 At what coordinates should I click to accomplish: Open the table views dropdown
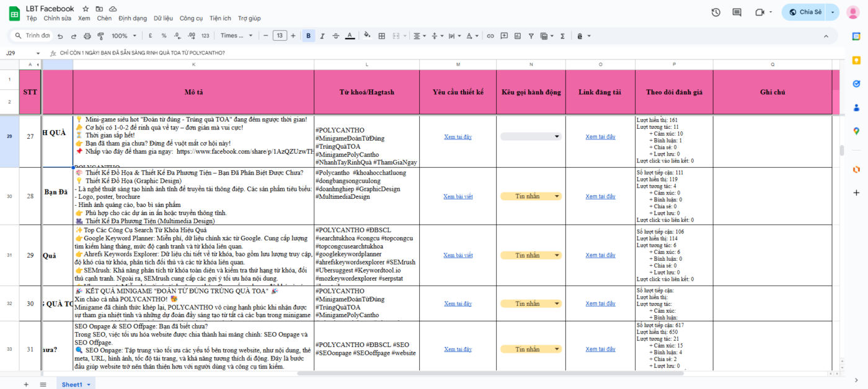coord(547,36)
